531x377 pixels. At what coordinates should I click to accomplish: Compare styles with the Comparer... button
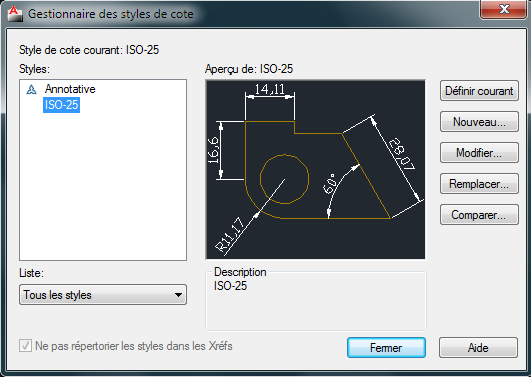[479, 215]
